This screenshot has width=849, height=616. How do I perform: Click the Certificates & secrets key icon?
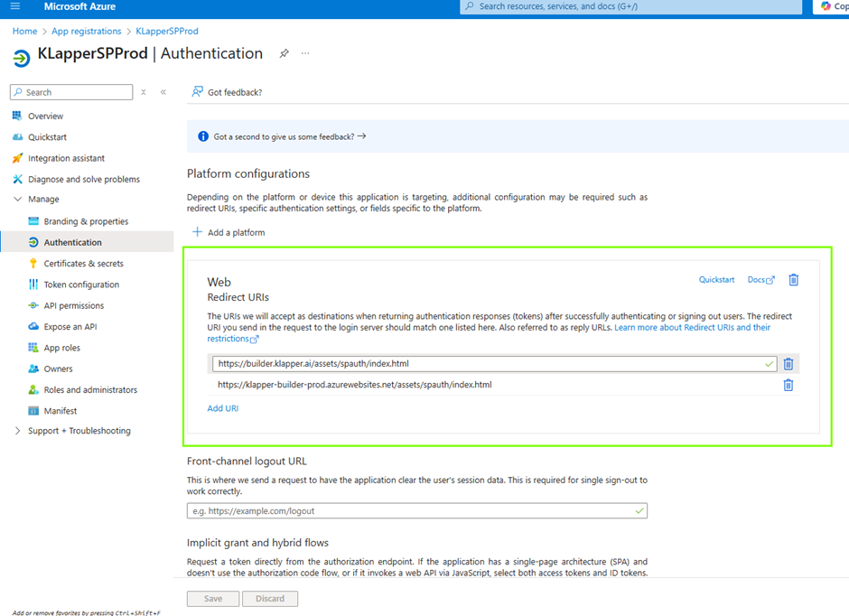[33, 263]
